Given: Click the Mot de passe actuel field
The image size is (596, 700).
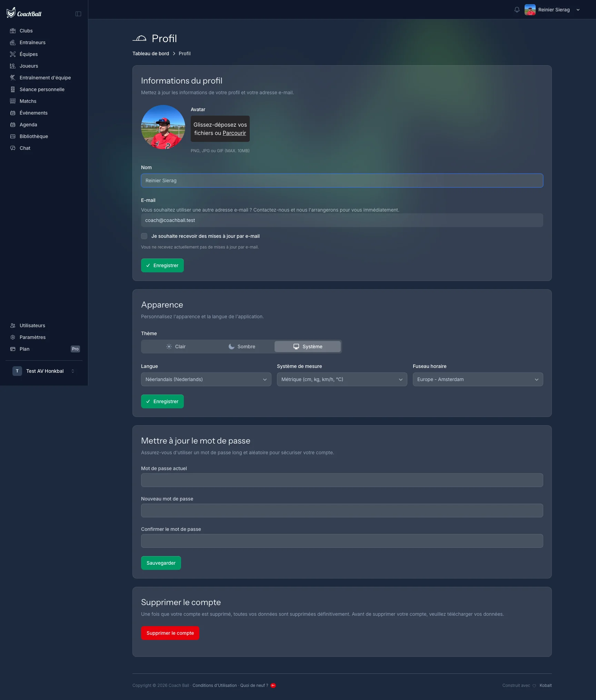Looking at the screenshot, I should point(342,480).
